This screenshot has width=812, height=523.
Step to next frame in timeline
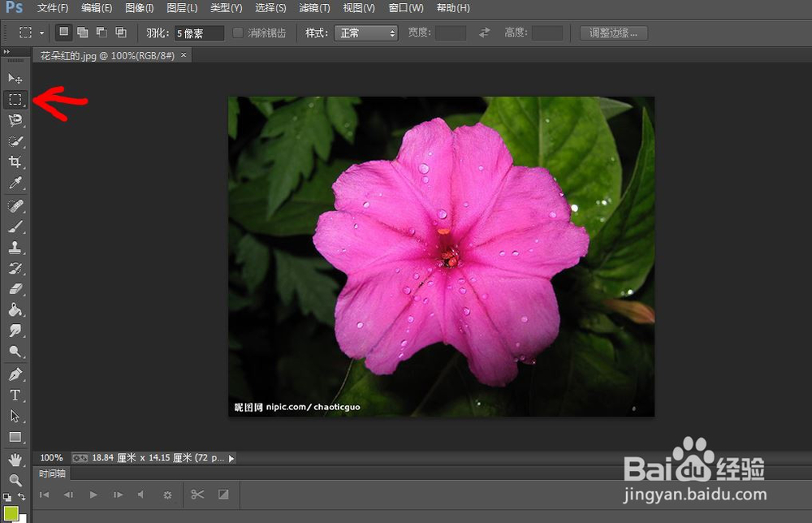tap(118, 495)
